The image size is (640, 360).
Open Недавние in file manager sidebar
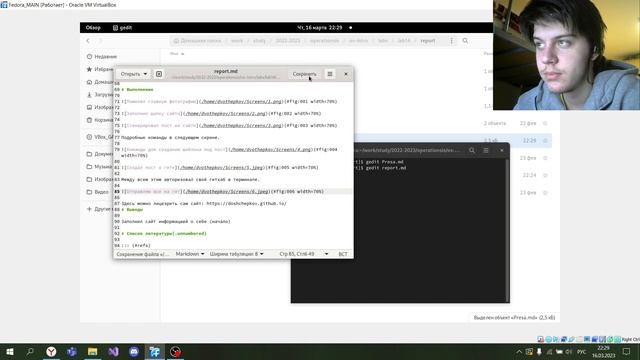point(102,56)
